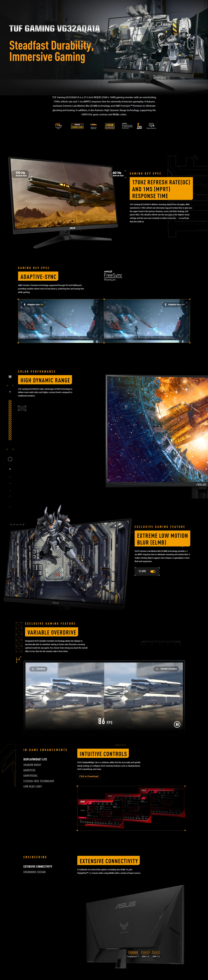
Task: Click the "86 FPS" counter in the overdrive video
Action: pyautogui.click(x=105, y=721)
